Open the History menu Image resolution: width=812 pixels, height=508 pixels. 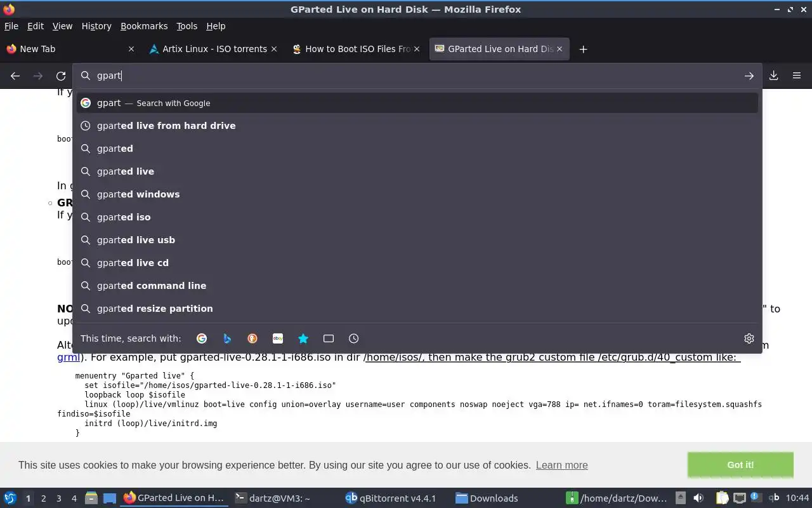[96, 26]
